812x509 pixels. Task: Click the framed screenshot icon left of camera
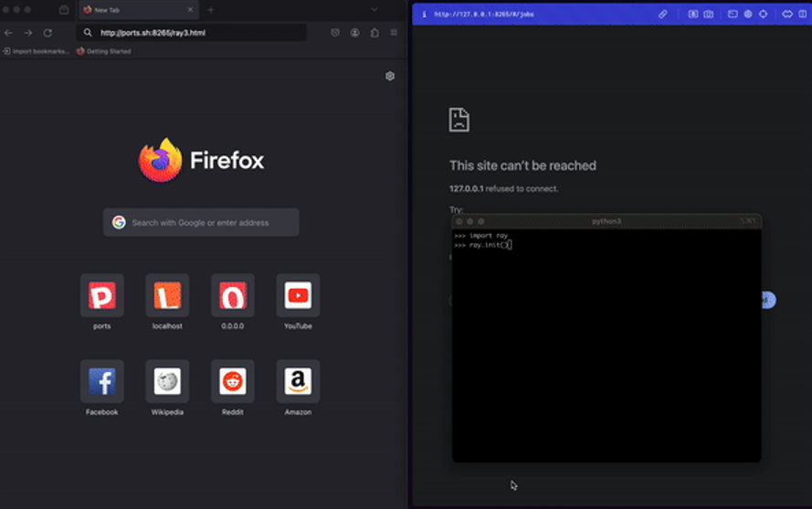click(x=693, y=14)
